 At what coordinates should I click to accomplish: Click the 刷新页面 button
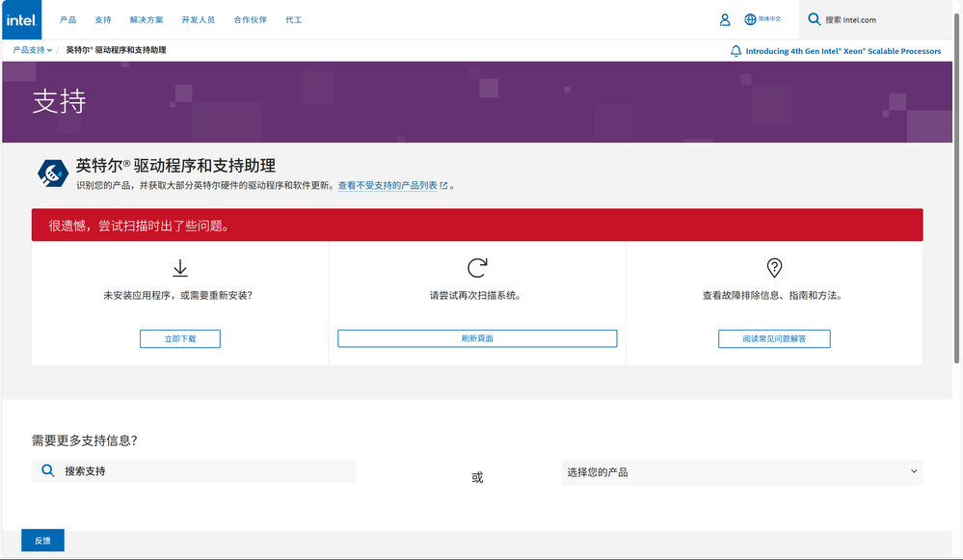(x=477, y=338)
